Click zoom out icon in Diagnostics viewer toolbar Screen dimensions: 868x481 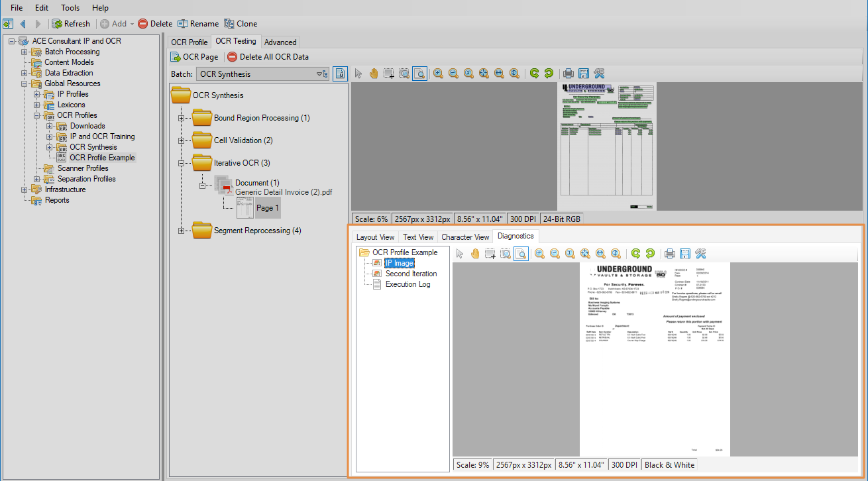pyautogui.click(x=555, y=253)
